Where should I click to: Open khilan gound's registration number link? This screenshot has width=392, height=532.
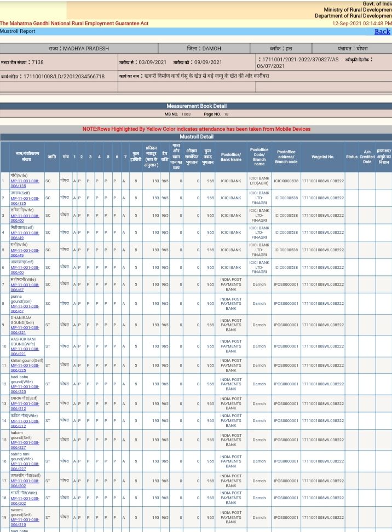tap(25, 368)
